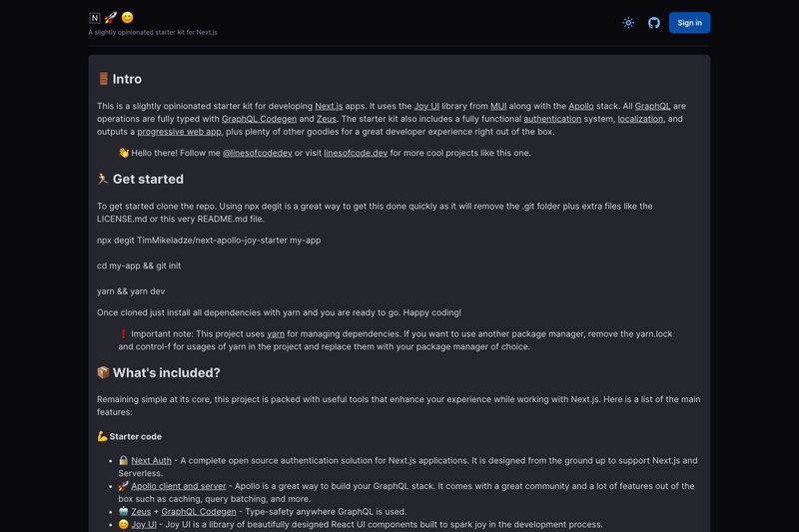Visit the linesofcode.dev link
This screenshot has width=799, height=532.
(x=356, y=153)
